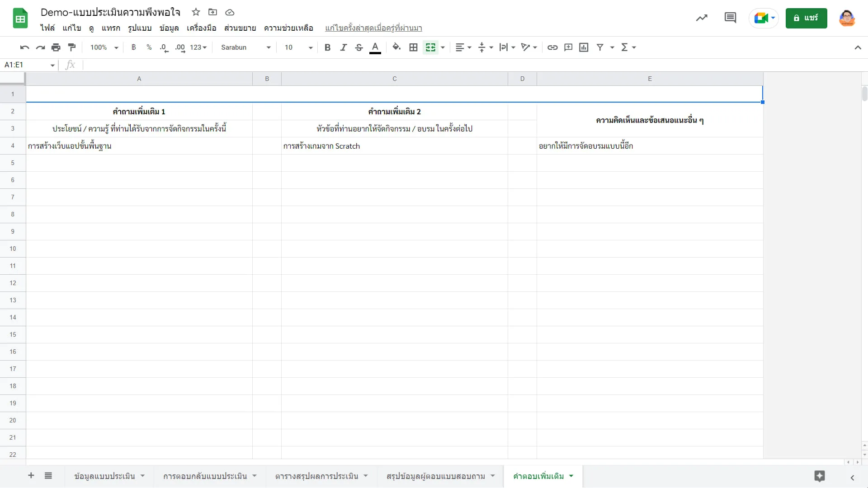868x488 pixels.
Task: Click the green แชร์ share button
Action: [x=806, y=18]
